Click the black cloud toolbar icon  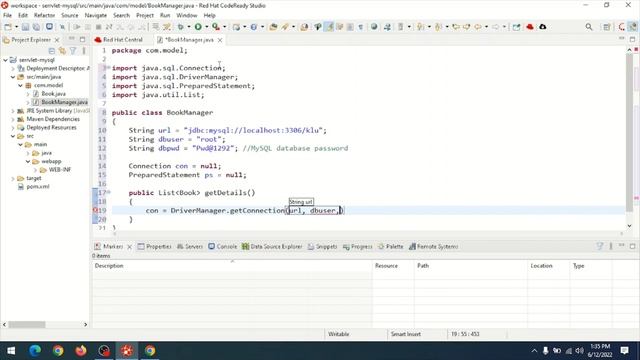tap(542, 27)
